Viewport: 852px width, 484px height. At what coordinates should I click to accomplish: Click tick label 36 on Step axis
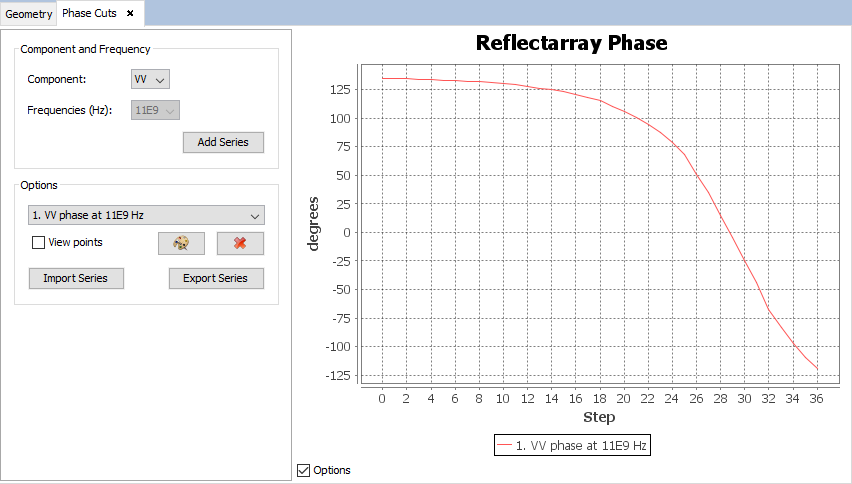click(x=816, y=399)
